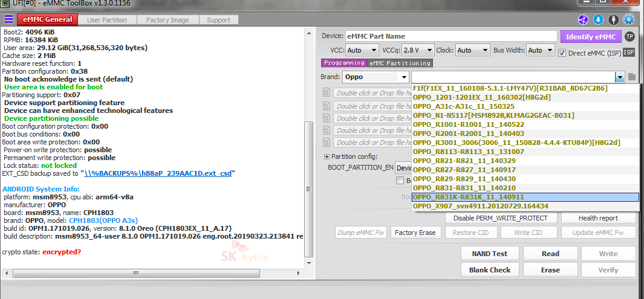644x299 pixels.
Task: Click the Restore CID button
Action: pos(470,233)
